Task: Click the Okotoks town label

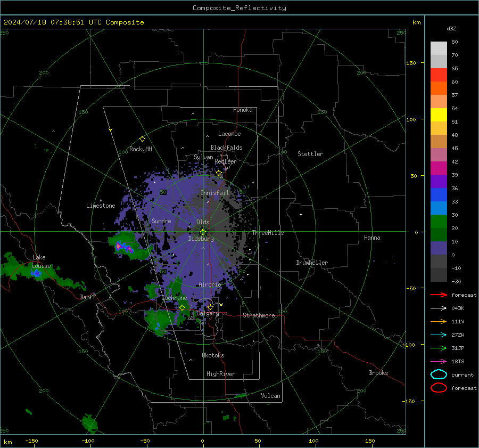Action: coord(213,355)
